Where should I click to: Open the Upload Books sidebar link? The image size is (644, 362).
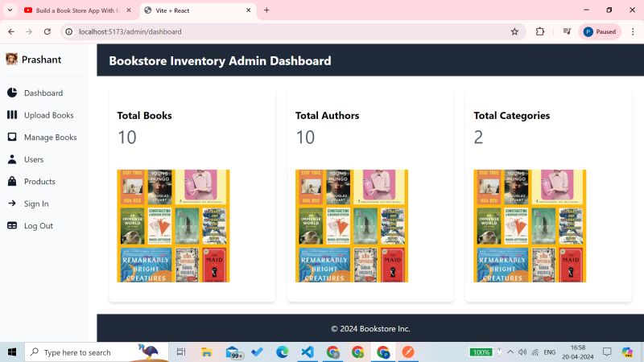click(x=49, y=115)
